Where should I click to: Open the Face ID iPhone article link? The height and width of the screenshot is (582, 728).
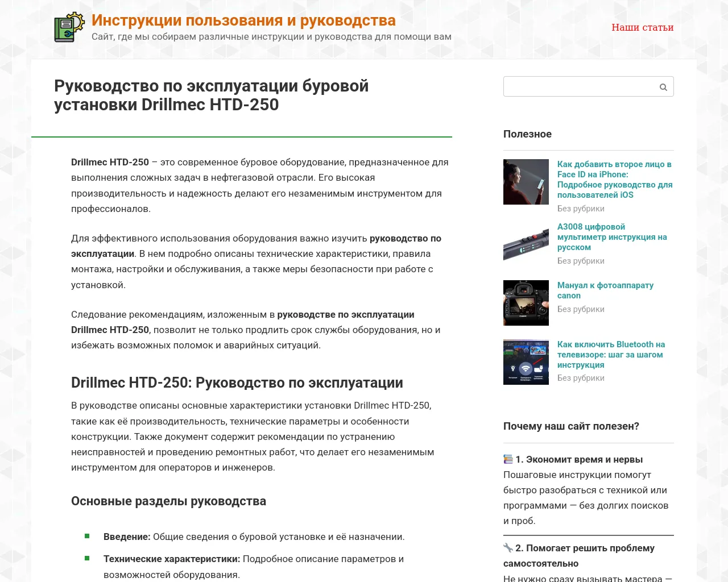(614, 180)
